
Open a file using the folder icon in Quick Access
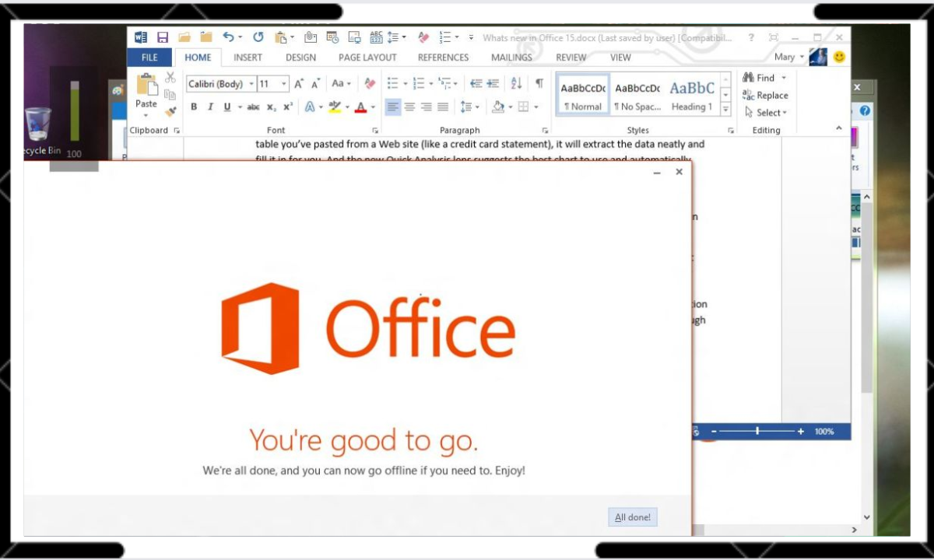click(184, 37)
